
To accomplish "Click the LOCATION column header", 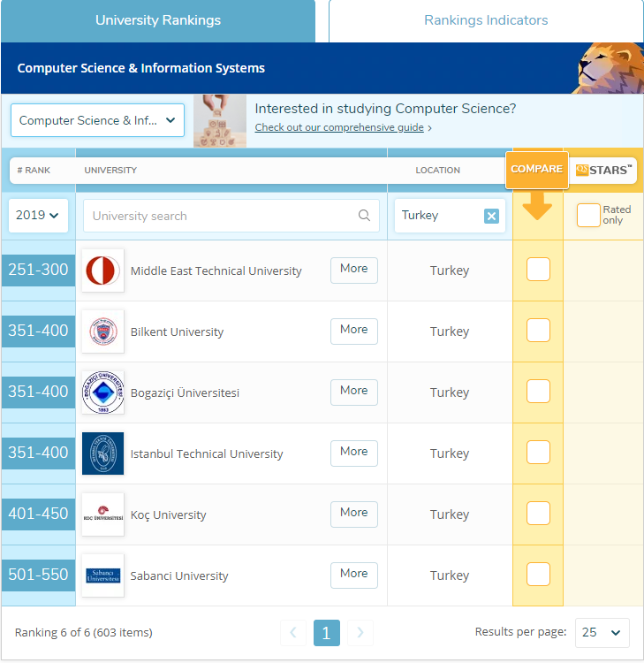I will pyautogui.click(x=437, y=170).
